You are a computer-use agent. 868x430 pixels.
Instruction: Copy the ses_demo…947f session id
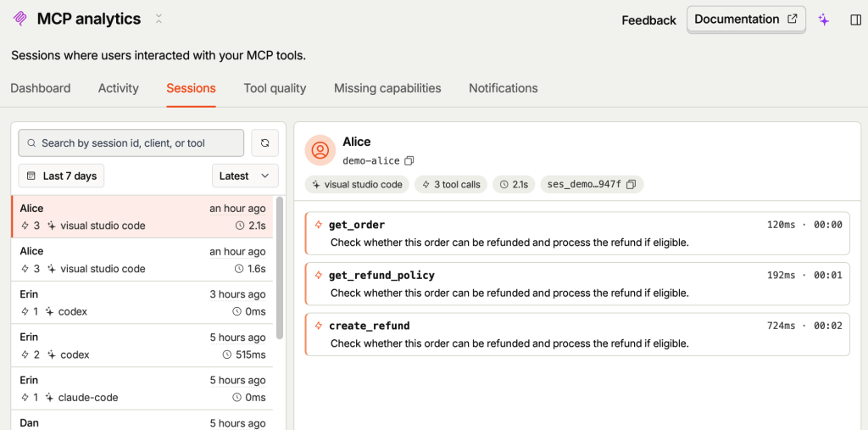tap(631, 185)
